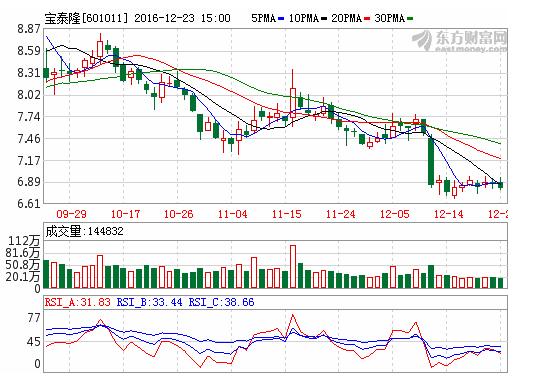
Task: Click the 5PMA blue legend swatch
Action: [x=281, y=18]
